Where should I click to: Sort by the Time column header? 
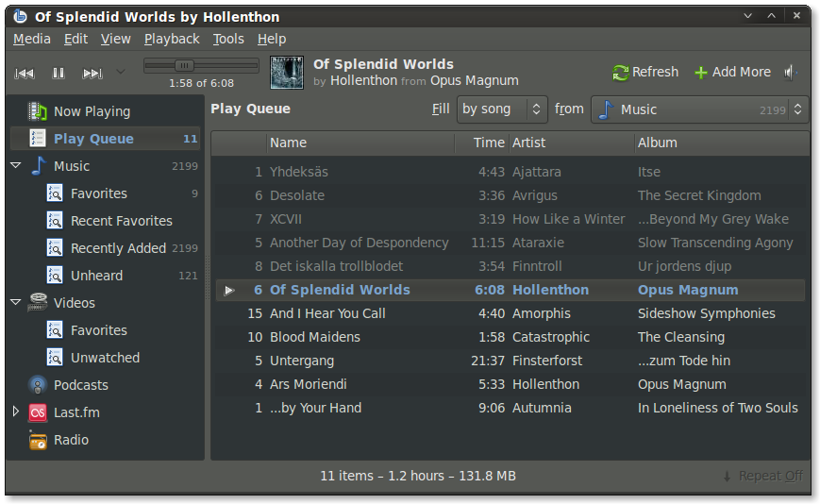481,143
